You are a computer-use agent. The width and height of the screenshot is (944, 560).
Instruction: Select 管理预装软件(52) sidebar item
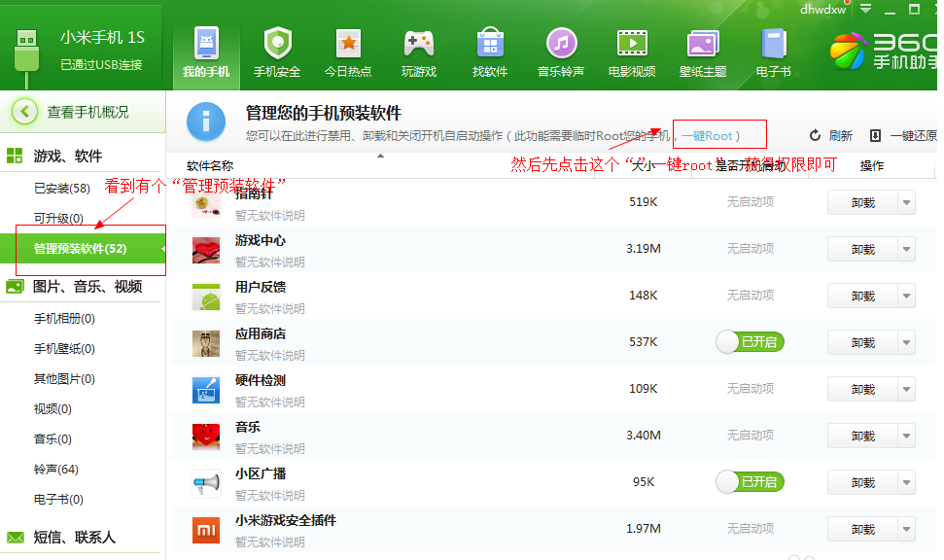pyautogui.click(x=83, y=249)
